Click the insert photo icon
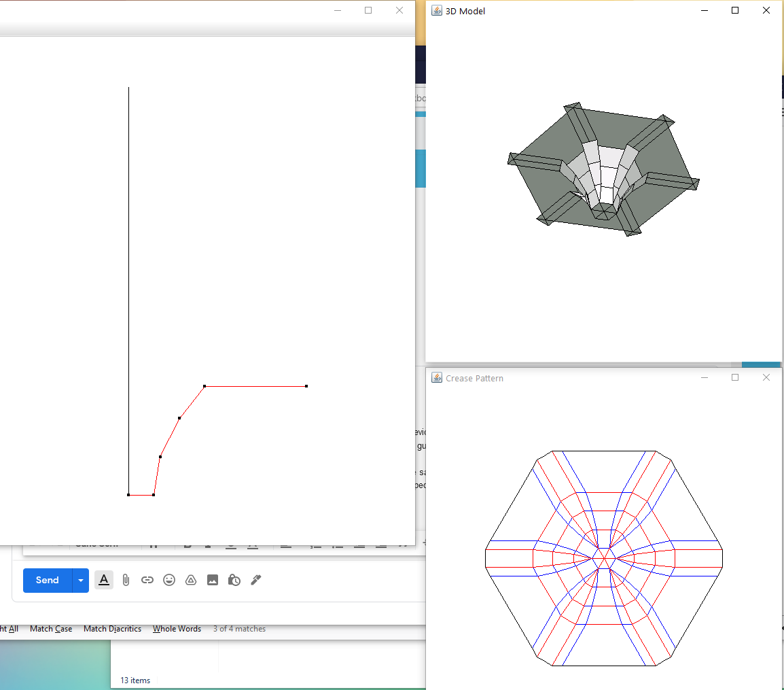 [x=213, y=580]
